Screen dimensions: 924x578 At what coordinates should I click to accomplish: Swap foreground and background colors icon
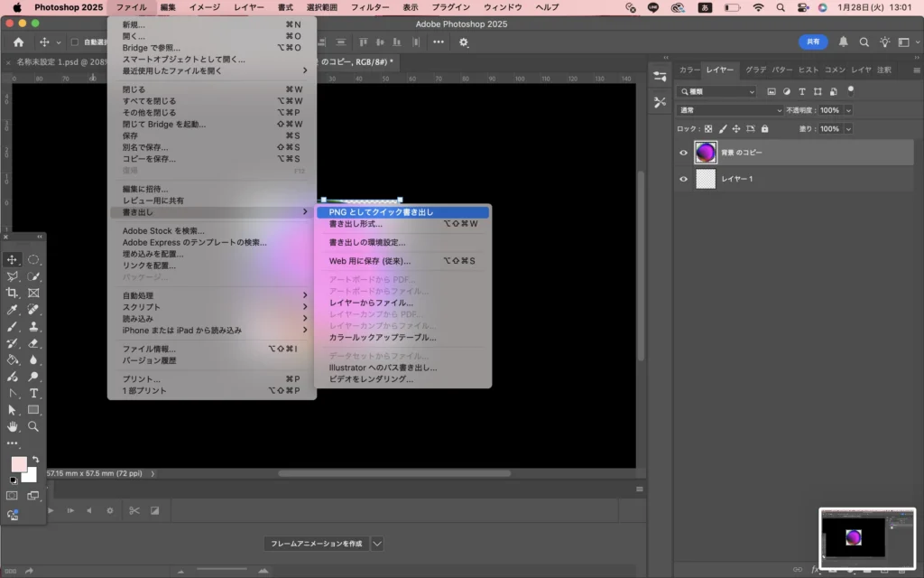(x=35, y=460)
